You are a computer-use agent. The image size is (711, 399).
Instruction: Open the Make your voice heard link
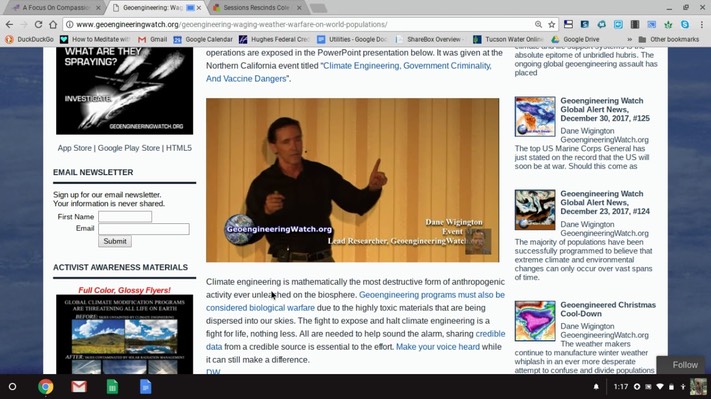tap(438, 347)
